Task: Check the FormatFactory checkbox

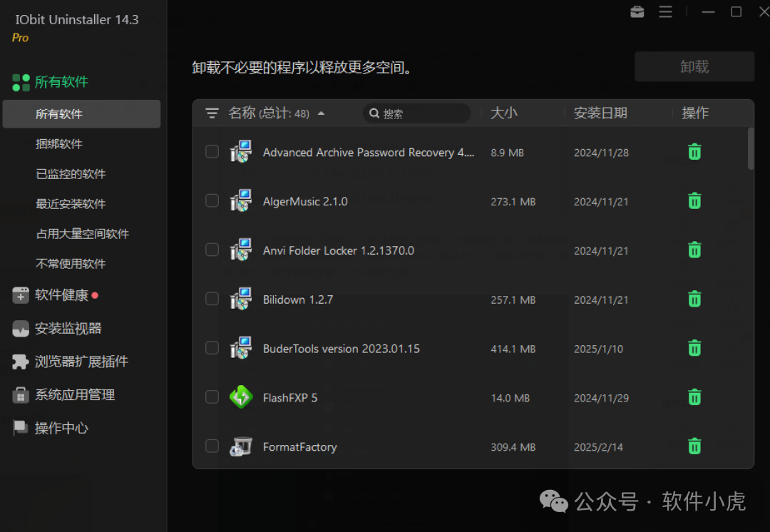Action: pos(212,446)
